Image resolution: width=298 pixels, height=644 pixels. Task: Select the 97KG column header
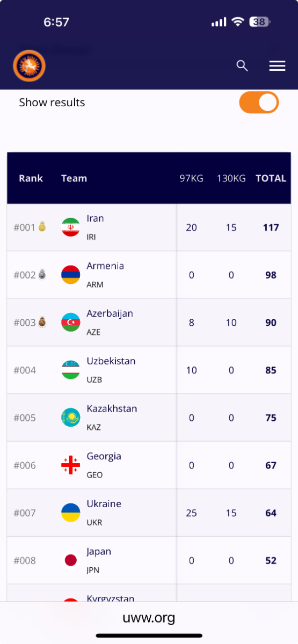pos(191,179)
